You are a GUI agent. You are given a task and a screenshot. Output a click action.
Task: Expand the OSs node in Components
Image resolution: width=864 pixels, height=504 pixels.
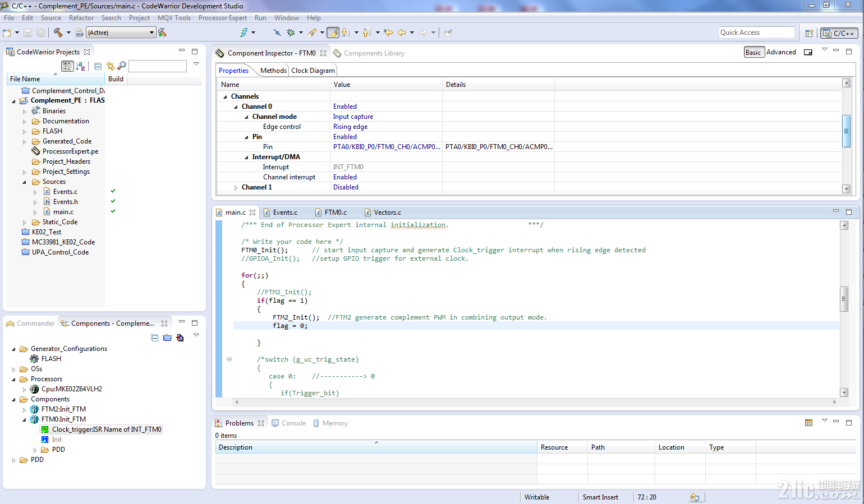[x=13, y=369]
